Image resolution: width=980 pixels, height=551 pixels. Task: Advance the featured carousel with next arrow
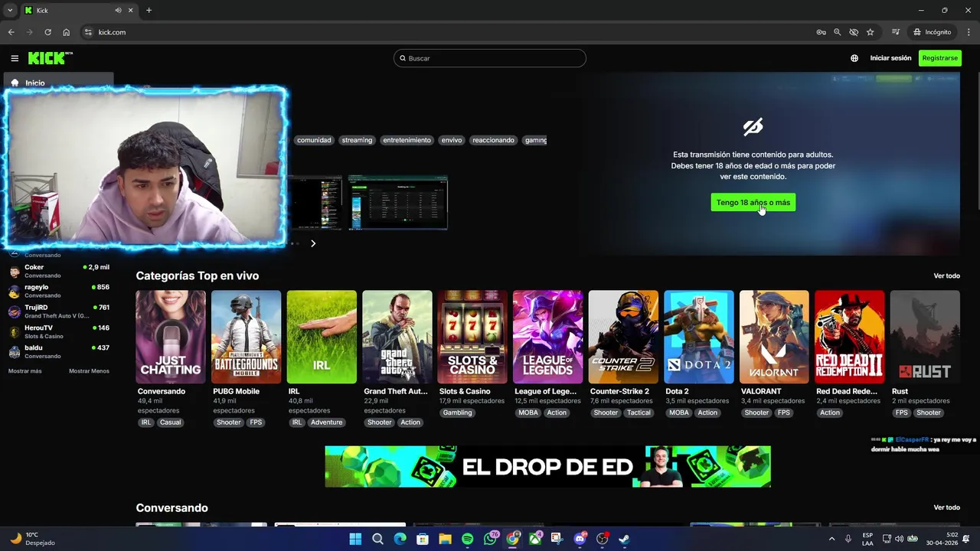point(313,243)
